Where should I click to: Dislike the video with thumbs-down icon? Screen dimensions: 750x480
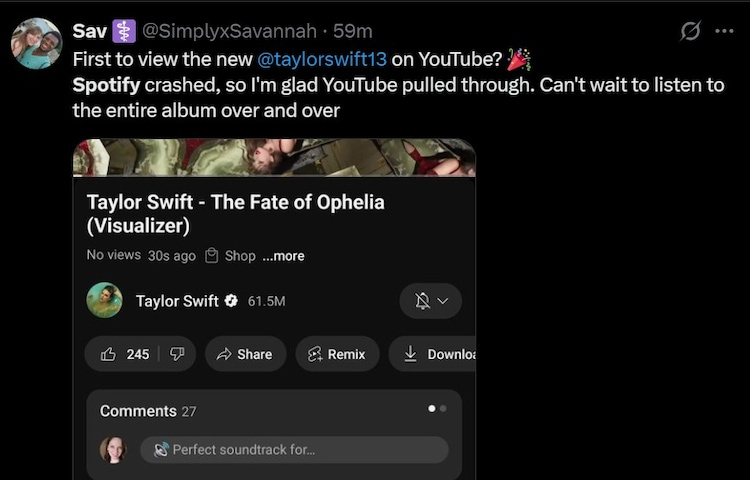(x=177, y=354)
